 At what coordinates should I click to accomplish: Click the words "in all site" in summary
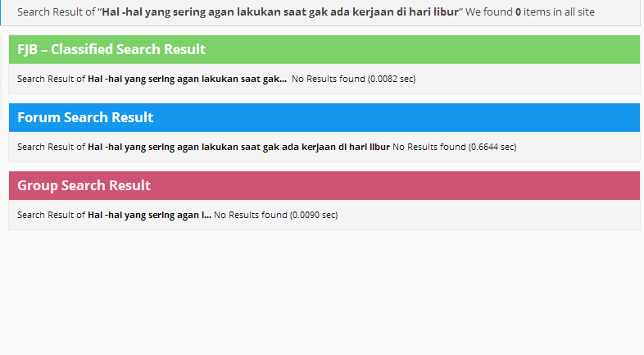(x=571, y=11)
